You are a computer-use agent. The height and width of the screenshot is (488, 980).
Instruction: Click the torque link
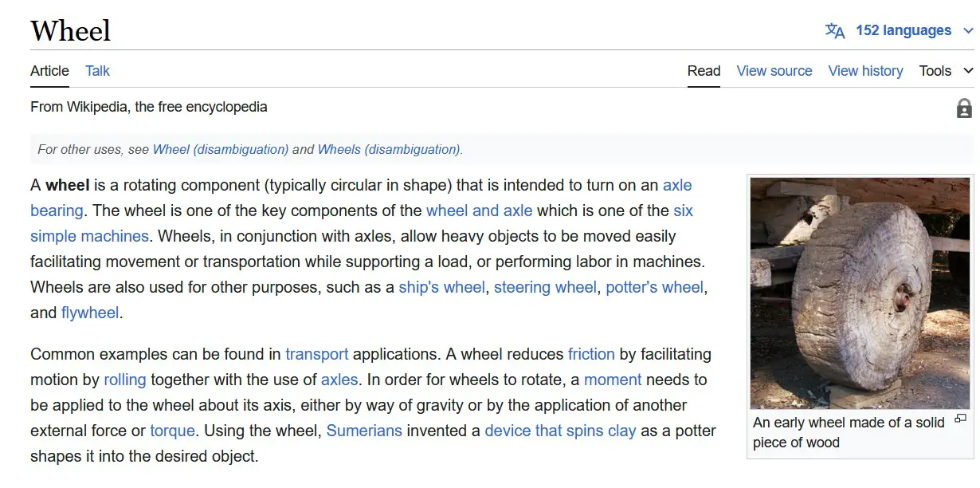coord(172,431)
